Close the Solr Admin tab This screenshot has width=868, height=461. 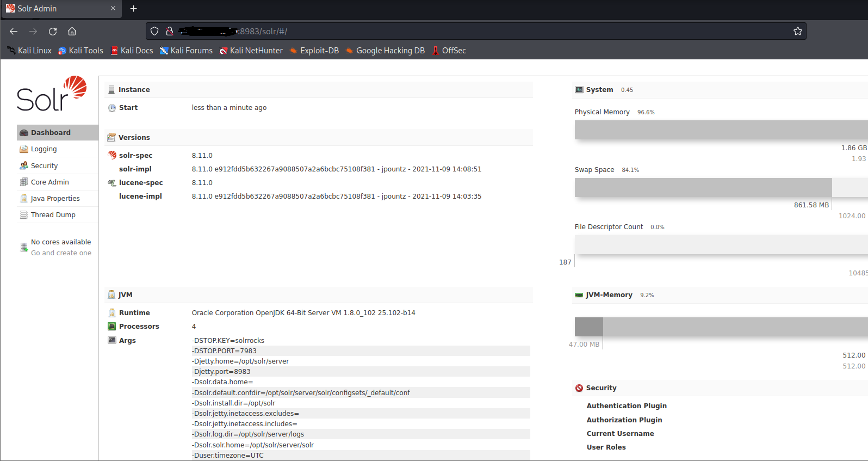pos(113,9)
